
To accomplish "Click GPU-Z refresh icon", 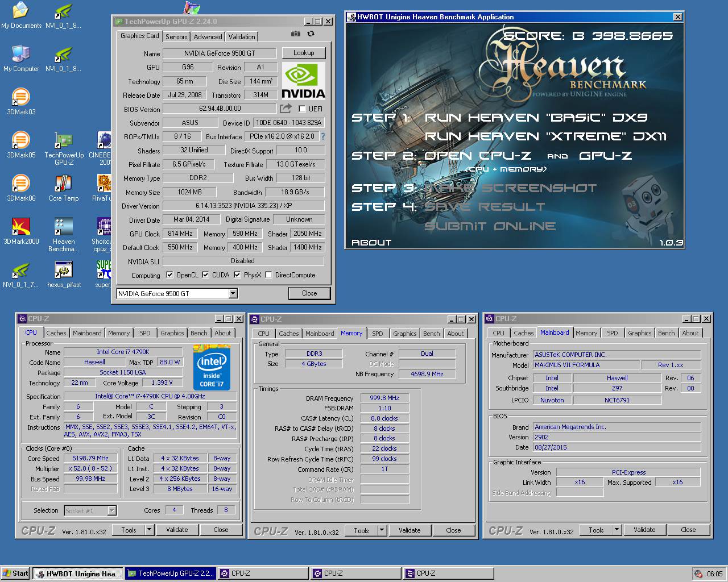I will pyautogui.click(x=311, y=34).
